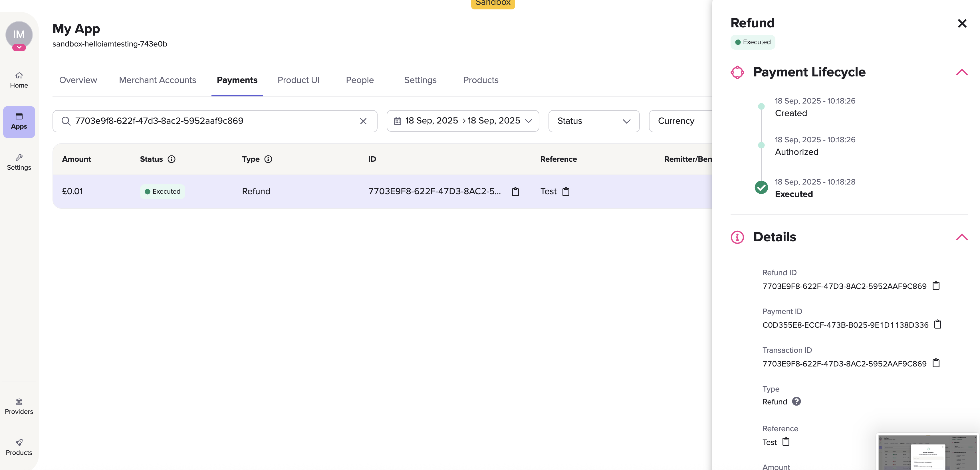Clear the payment search field
Screen dimensions: 980x470
[363, 121]
